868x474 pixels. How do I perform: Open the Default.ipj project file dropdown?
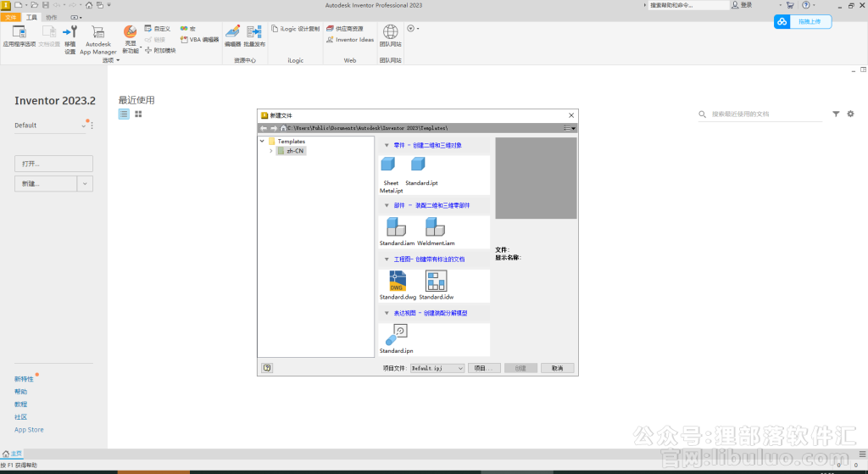pyautogui.click(x=460, y=368)
